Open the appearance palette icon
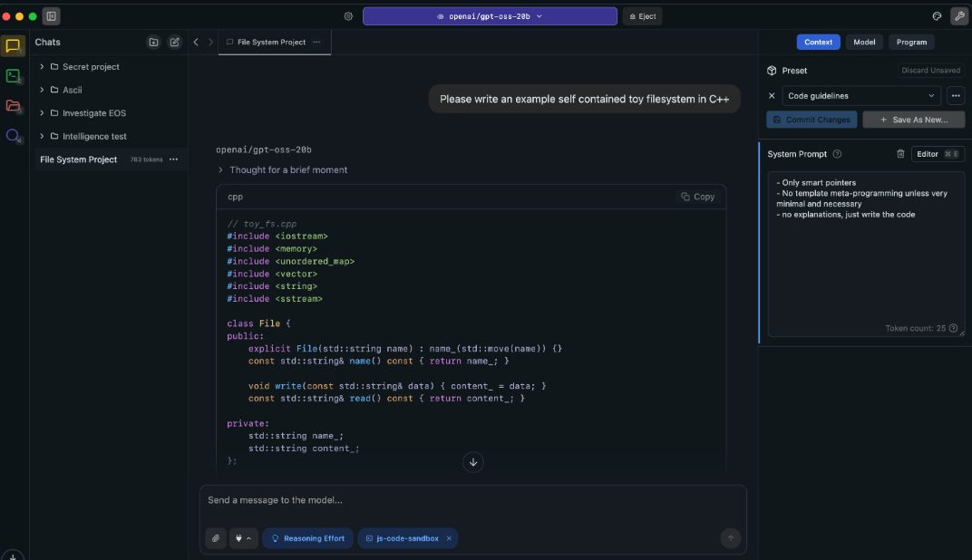Image resolution: width=972 pixels, height=560 pixels. (937, 16)
